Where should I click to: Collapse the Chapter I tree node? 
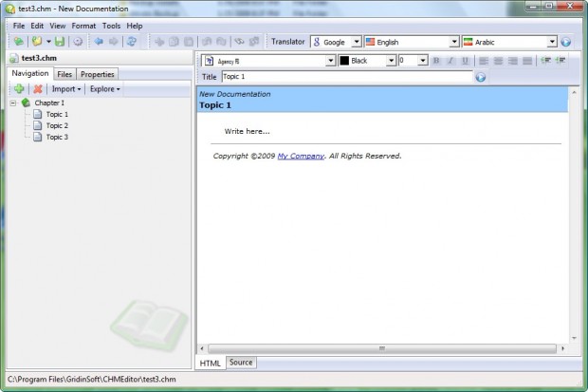coord(13,103)
